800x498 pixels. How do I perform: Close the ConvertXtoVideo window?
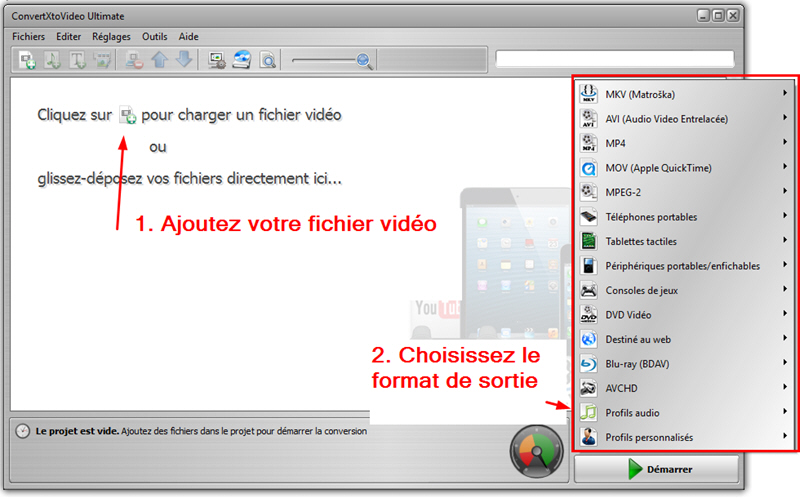point(733,16)
